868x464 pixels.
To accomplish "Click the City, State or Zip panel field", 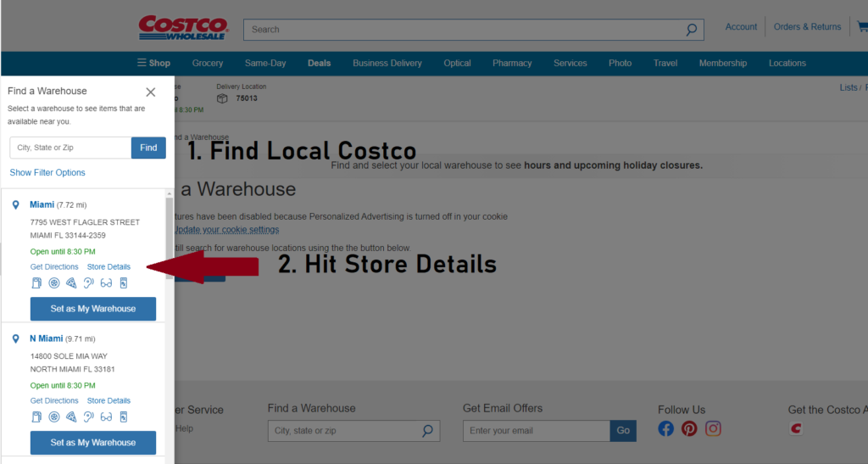I will [70, 148].
